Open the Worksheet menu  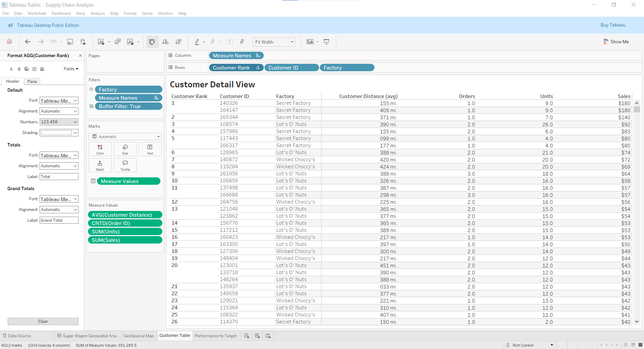pos(37,13)
